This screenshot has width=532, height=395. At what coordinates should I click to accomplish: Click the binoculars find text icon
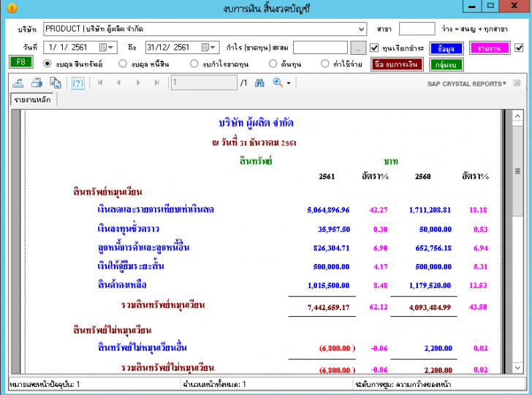tap(259, 83)
